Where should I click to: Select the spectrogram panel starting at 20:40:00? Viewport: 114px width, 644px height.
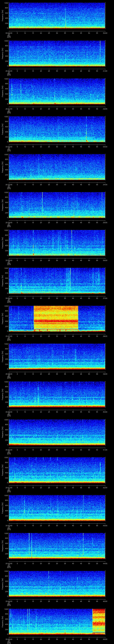click(x=57, y=432)
